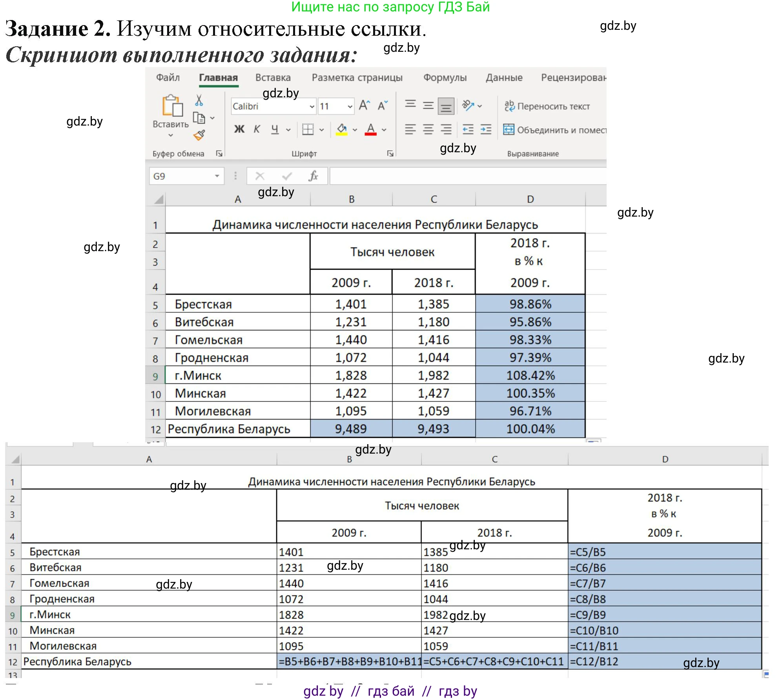Toggle Italic formatting К button
The height and width of the screenshot is (700, 782).
[x=257, y=129]
